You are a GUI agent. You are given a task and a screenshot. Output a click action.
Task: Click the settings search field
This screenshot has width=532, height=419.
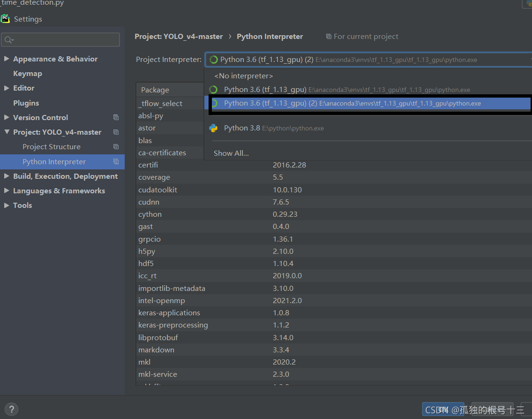(x=60, y=40)
